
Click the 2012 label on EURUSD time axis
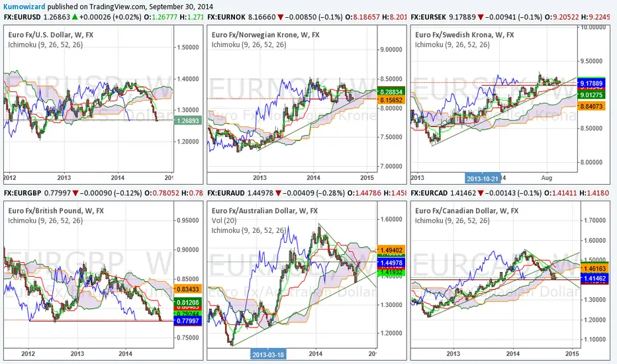tap(9, 177)
